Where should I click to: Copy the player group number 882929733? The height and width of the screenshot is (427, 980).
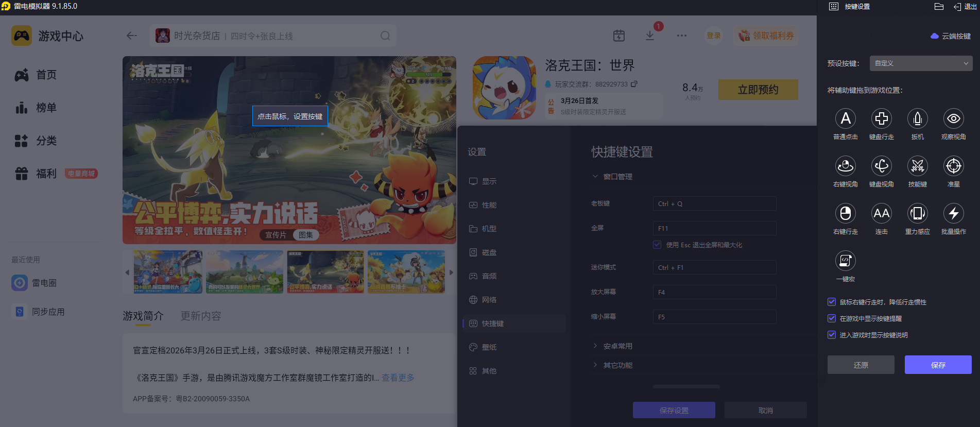(634, 84)
